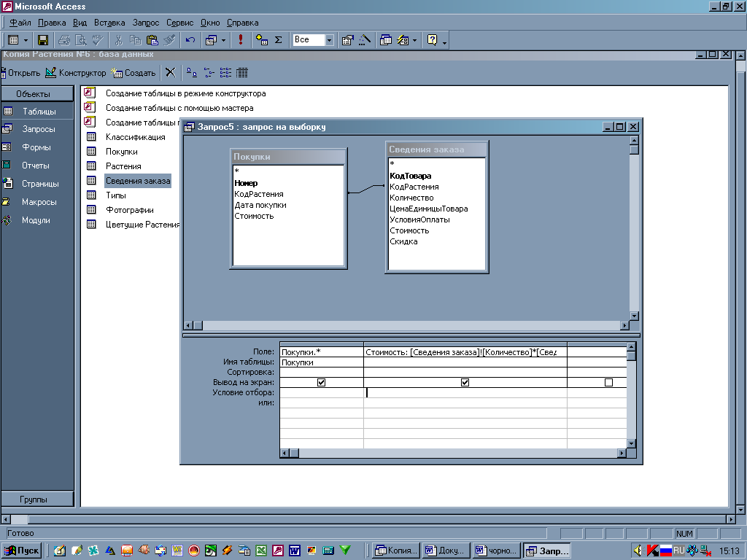Click the Show Table icon
This screenshot has height=560, width=747.
(x=262, y=40)
